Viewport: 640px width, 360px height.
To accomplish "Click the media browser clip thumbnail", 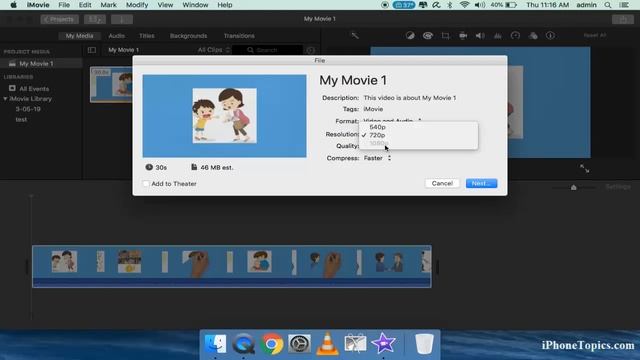I will coord(111,84).
